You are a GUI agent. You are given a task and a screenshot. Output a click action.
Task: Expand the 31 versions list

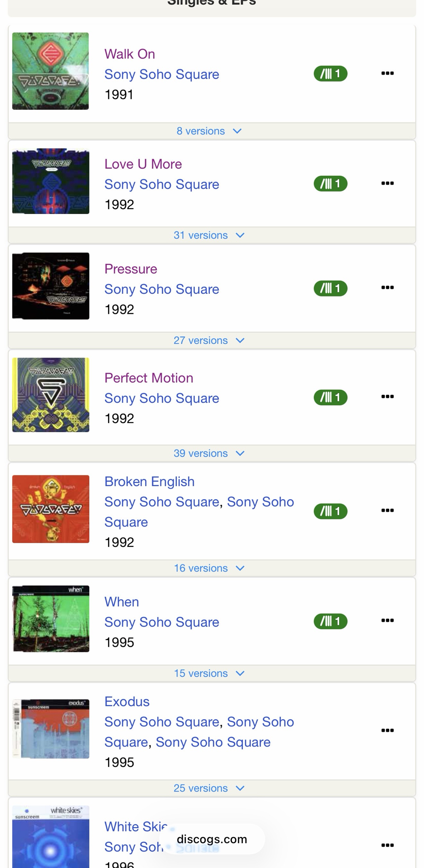(209, 235)
